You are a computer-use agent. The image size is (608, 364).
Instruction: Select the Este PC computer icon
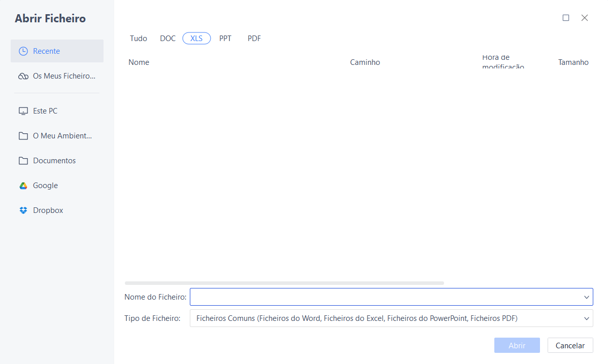(23, 111)
